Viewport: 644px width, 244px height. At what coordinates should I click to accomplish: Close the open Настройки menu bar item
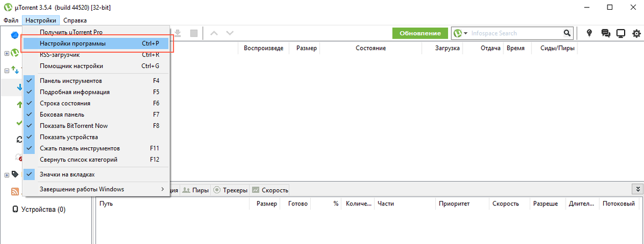[x=41, y=20]
